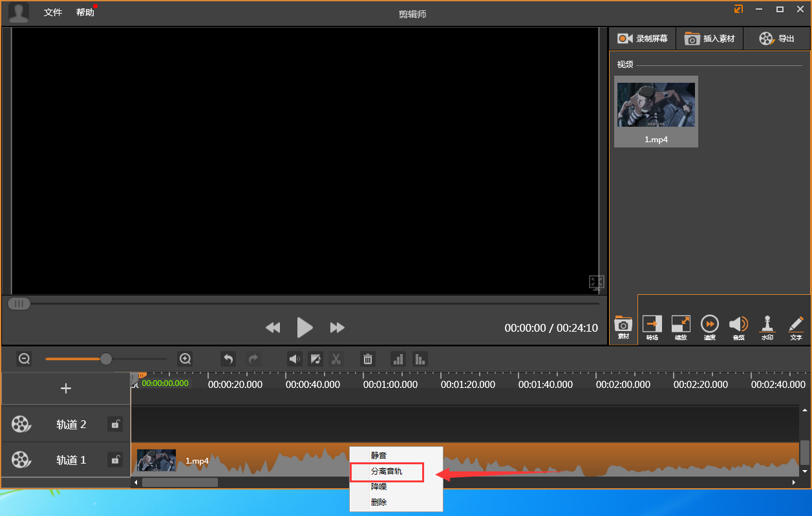Screen dimensions: 812x516
Task: Toggle the lock on 轨道 2
Action: (115, 424)
